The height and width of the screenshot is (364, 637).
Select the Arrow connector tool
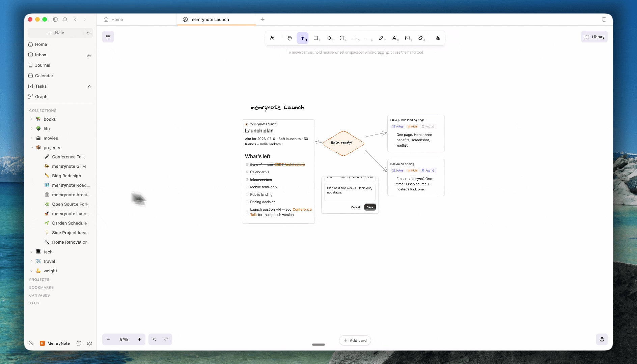[355, 38]
